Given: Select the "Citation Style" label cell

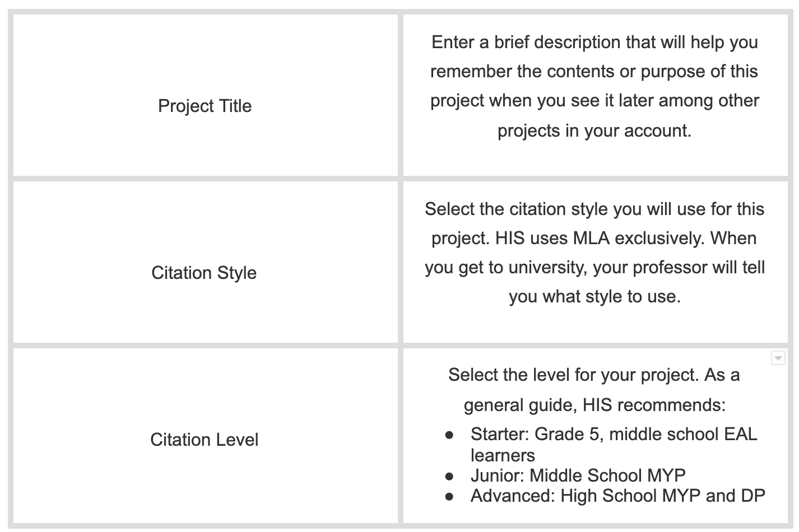Looking at the screenshot, I should (x=204, y=273).
